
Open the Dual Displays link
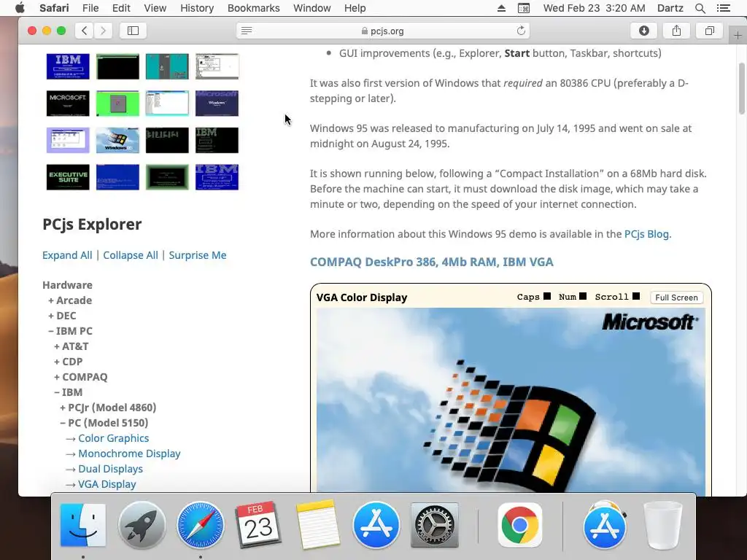[x=111, y=469]
